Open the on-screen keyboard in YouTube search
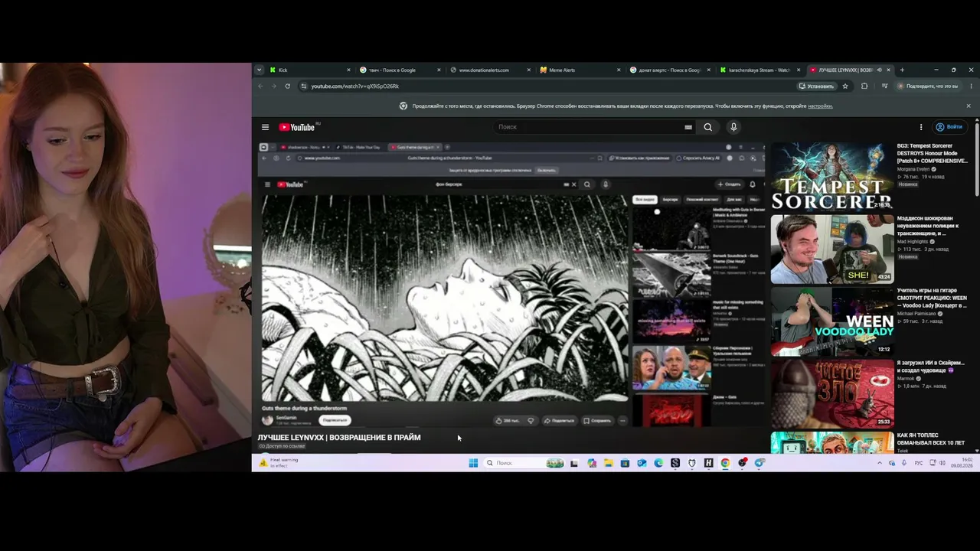 click(688, 127)
